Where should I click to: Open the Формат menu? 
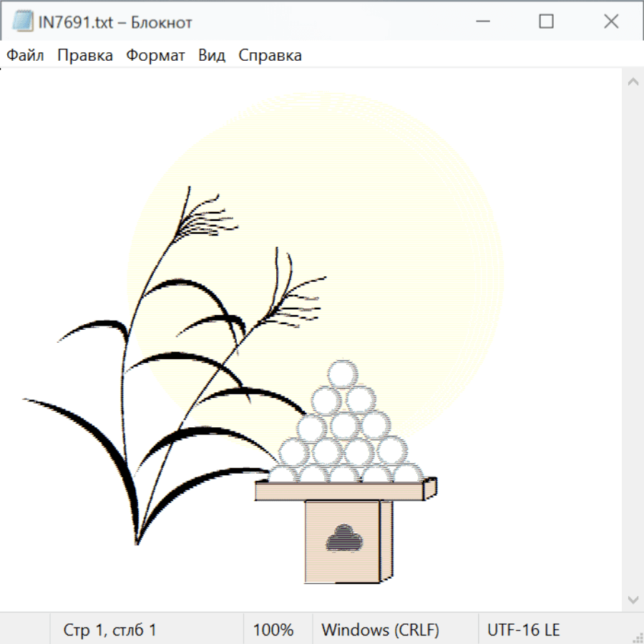[155, 56]
